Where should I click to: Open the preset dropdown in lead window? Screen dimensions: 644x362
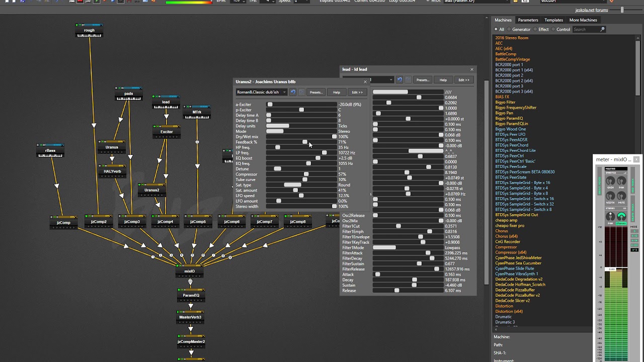[368, 79]
